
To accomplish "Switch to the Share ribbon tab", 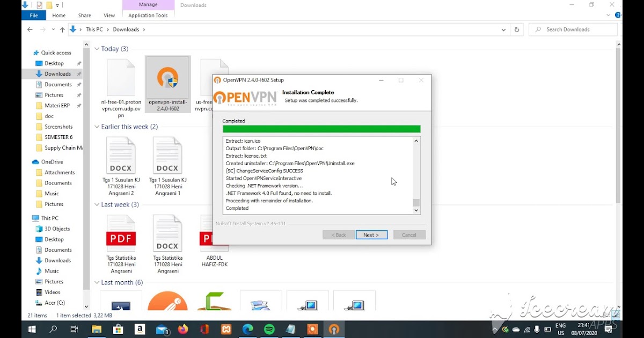I will [84, 16].
